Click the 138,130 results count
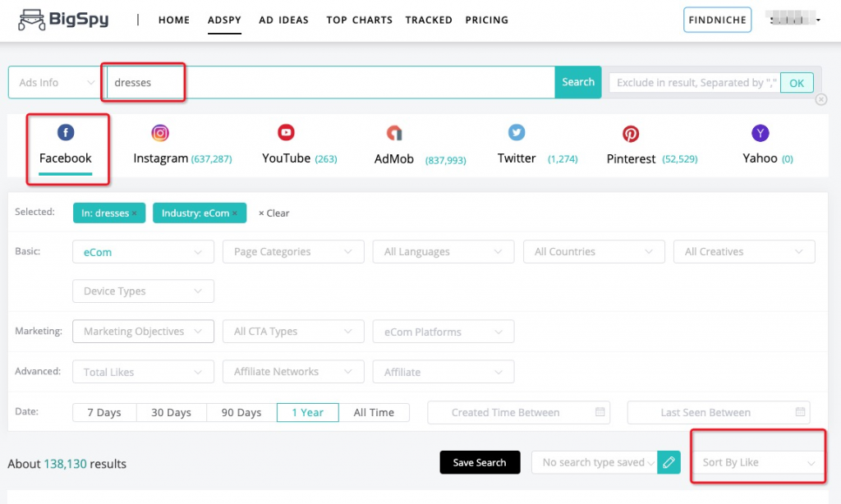The image size is (841, 504). (65, 464)
